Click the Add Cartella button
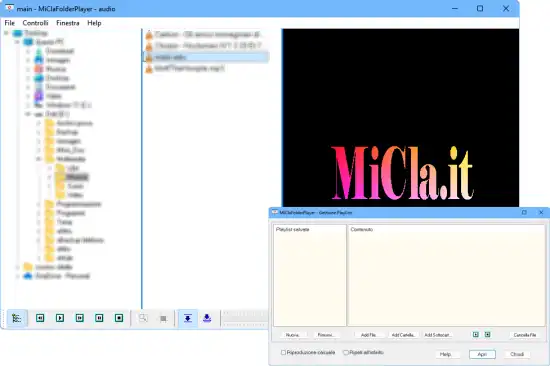Screen dimensions: 550x366 [403, 335]
